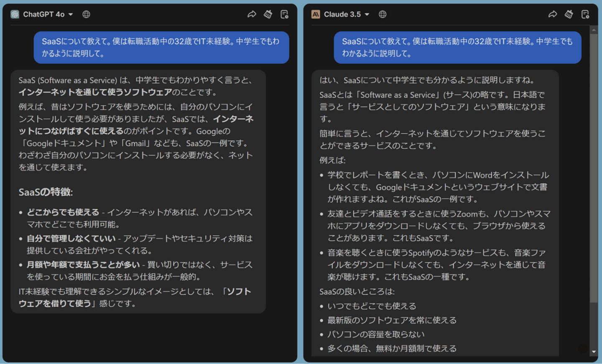
Task: Click the line starting "SaaSとは「Software as a Service」"
Action: click(432, 107)
